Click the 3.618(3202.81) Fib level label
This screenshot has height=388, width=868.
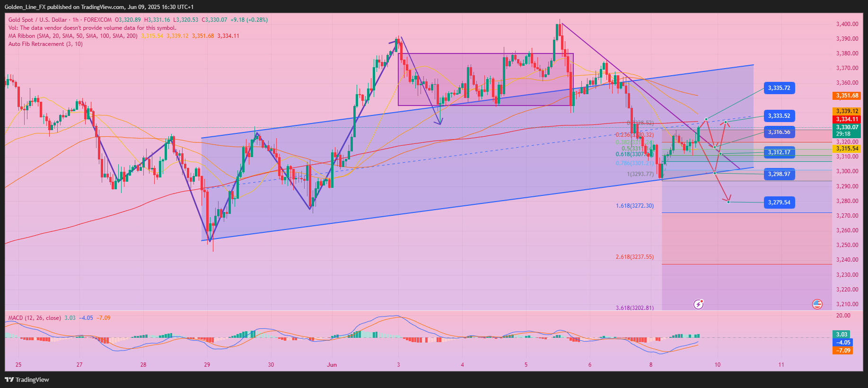[x=635, y=308]
